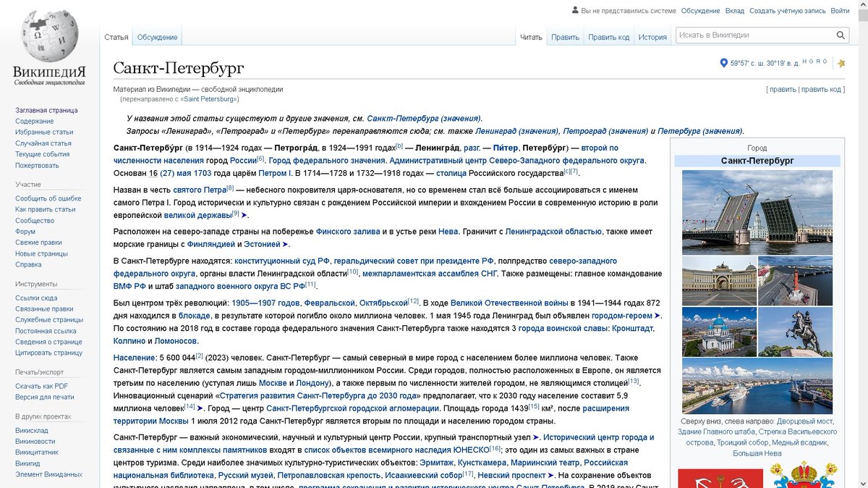Open redirect source 'Saint Petersburg' link
This screenshot has width=868, height=488.
click(x=210, y=98)
